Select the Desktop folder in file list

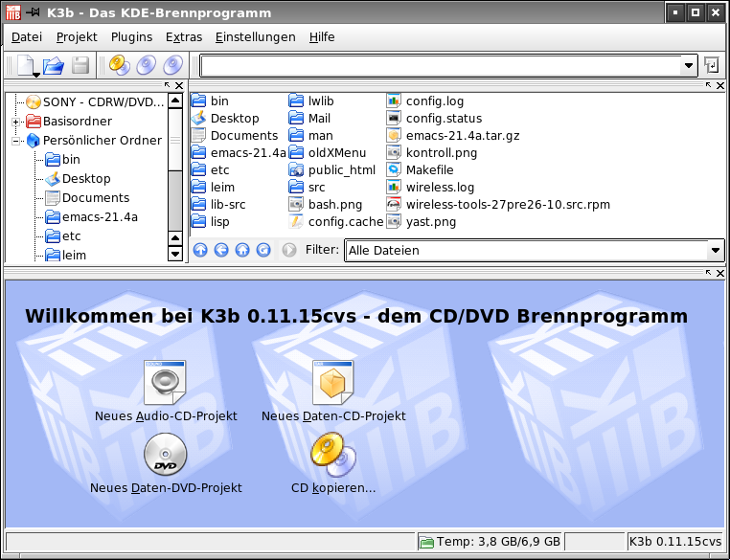coord(225,118)
